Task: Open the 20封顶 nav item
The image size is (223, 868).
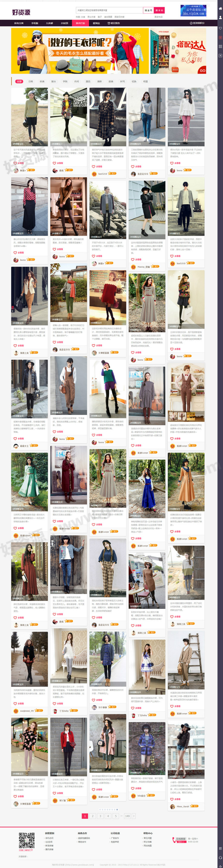Action: (65, 23)
